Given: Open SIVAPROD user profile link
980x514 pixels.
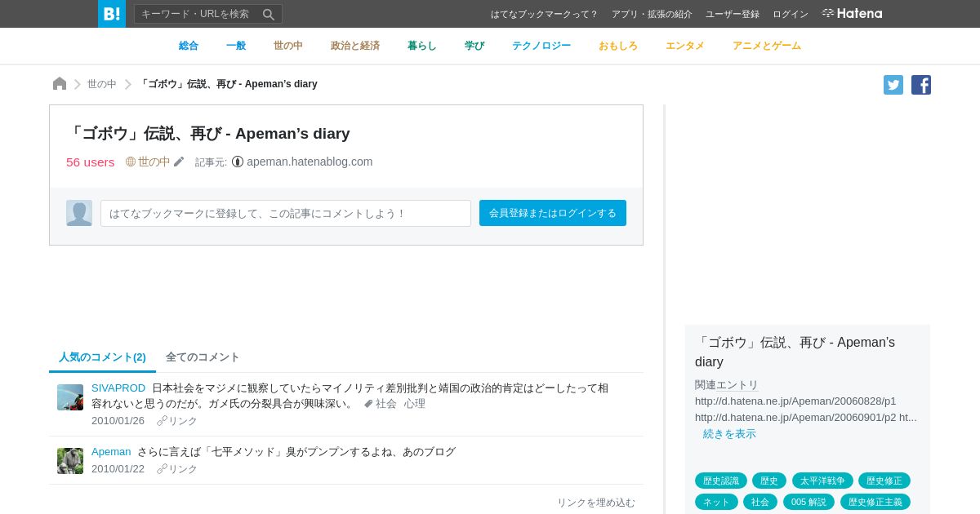Looking at the screenshot, I should click(118, 388).
